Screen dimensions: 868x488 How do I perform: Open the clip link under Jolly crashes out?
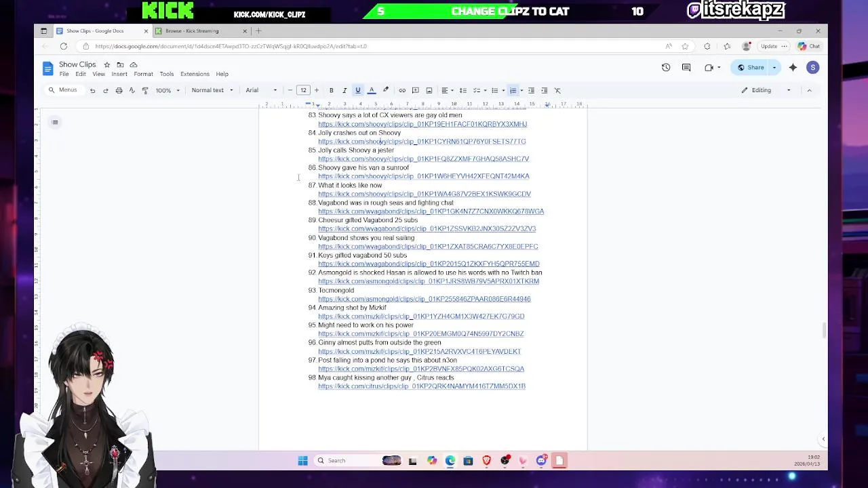422,142
